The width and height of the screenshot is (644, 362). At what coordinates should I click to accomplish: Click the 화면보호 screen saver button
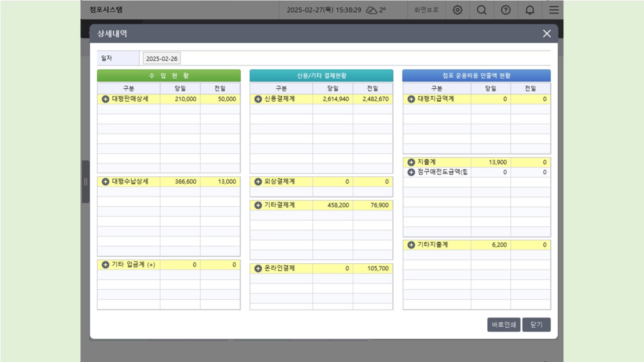426,10
